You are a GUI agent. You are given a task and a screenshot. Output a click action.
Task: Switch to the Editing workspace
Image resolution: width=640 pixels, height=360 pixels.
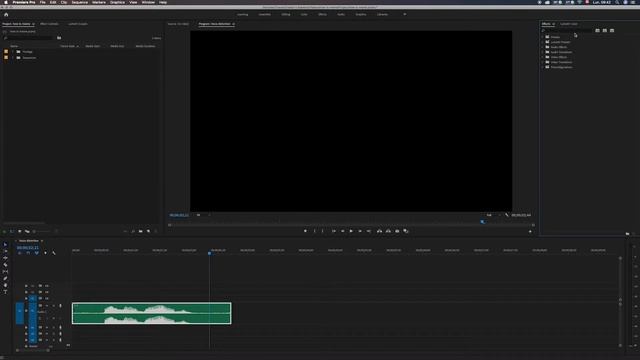286,14
